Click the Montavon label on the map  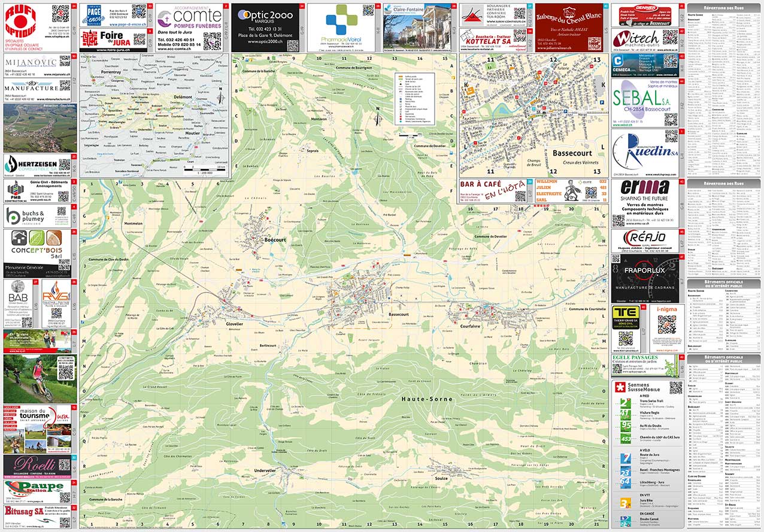(320, 119)
